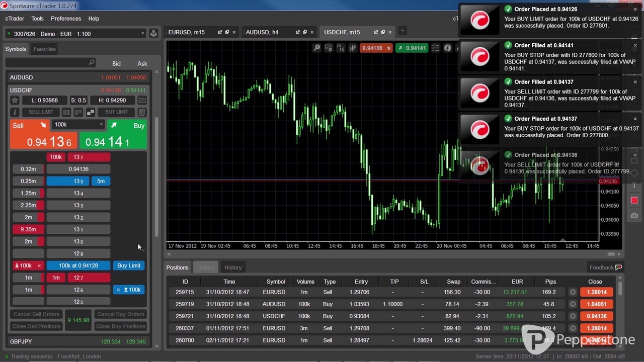This screenshot has height=362, width=644.
Task: Open settings gear for position 259721
Action: point(573,316)
